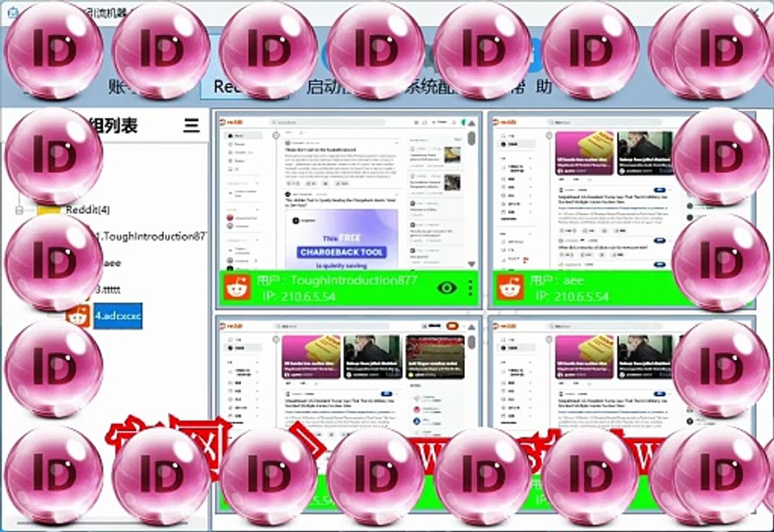Click Reddit snoo icon in aee status bar
Viewport: 774px width, 532px height.
pos(510,288)
